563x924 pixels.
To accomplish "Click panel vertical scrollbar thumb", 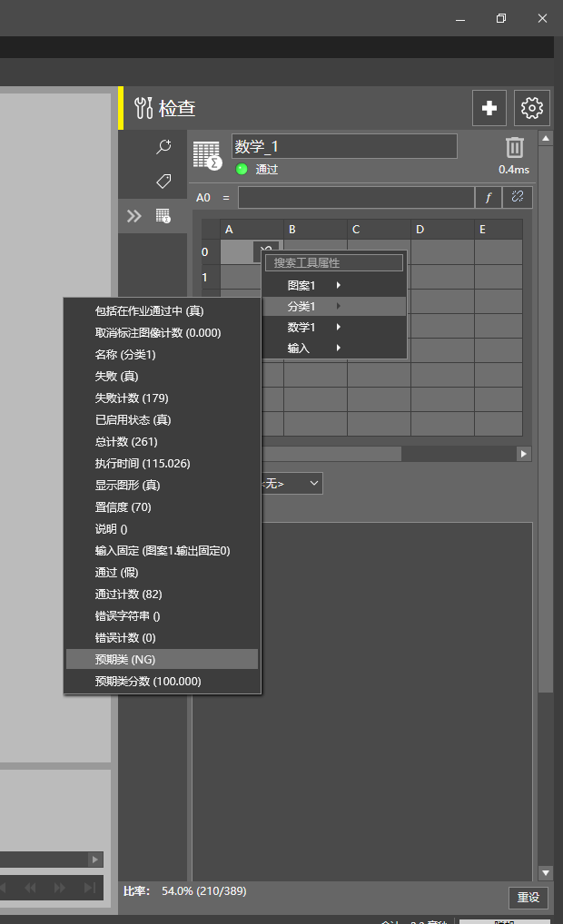I will pyautogui.click(x=546, y=419).
